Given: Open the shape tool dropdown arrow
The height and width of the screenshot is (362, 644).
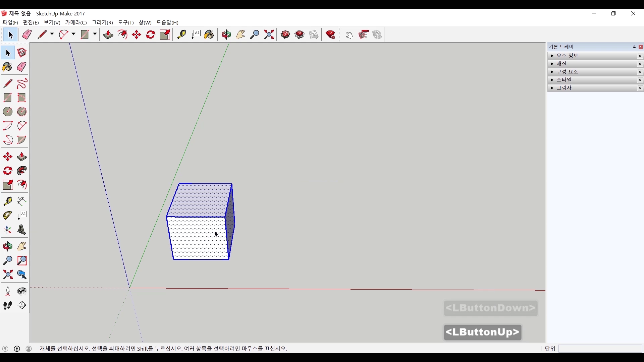Looking at the screenshot, I should [95, 34].
